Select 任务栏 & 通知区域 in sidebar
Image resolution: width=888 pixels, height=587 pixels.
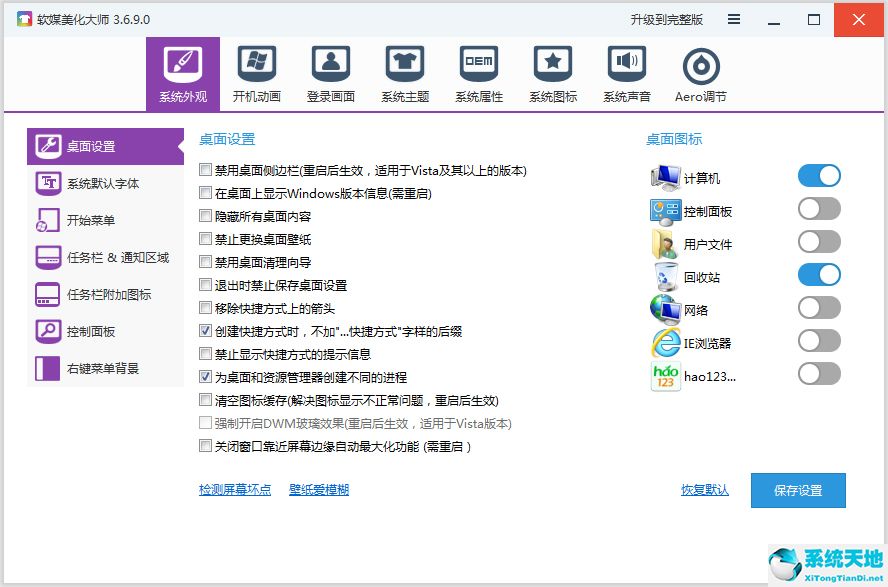117,257
